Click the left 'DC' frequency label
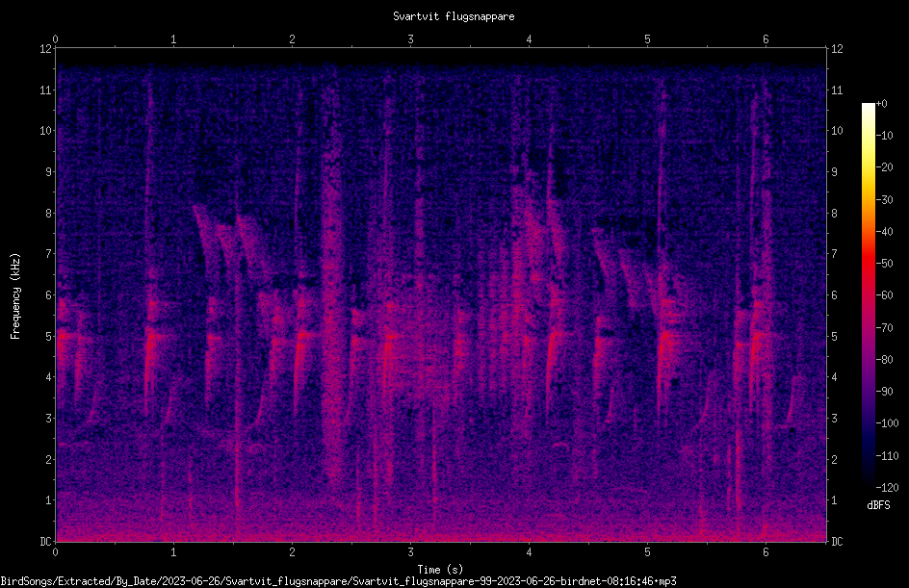Screen dimensions: 909x588 point(46,542)
